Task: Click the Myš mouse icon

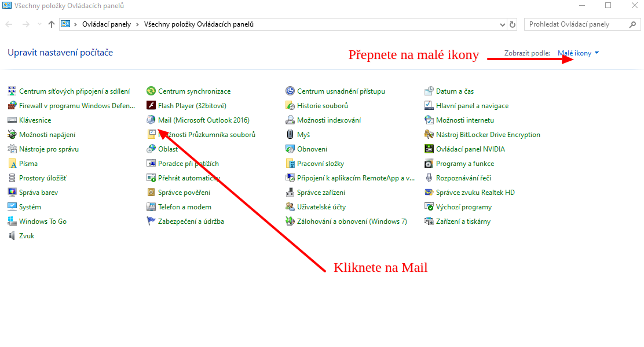Action: (290, 135)
